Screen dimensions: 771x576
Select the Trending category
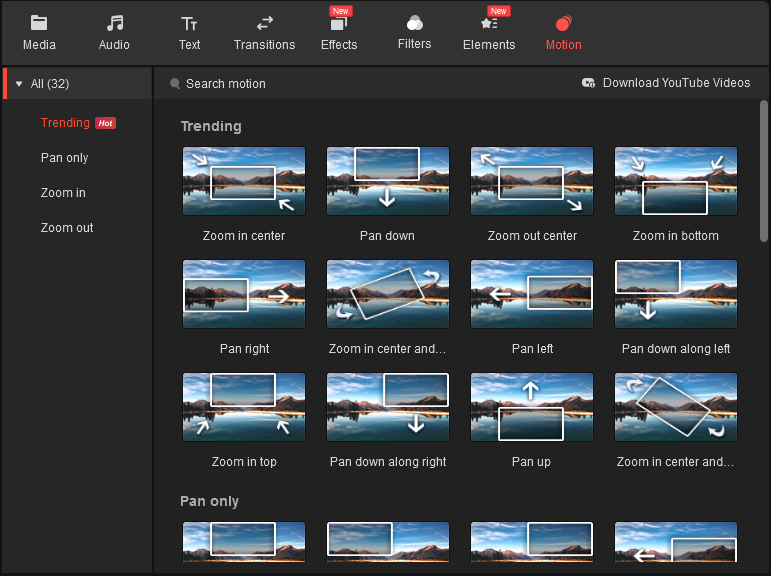click(65, 122)
